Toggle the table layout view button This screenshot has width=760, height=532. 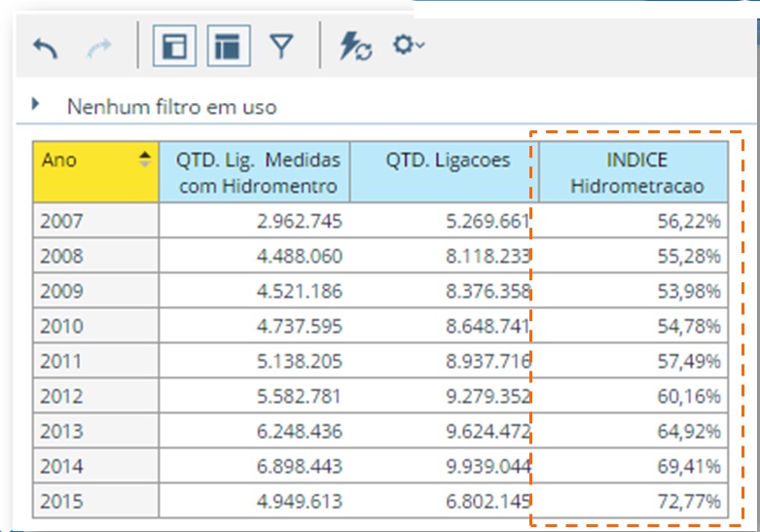tap(228, 47)
